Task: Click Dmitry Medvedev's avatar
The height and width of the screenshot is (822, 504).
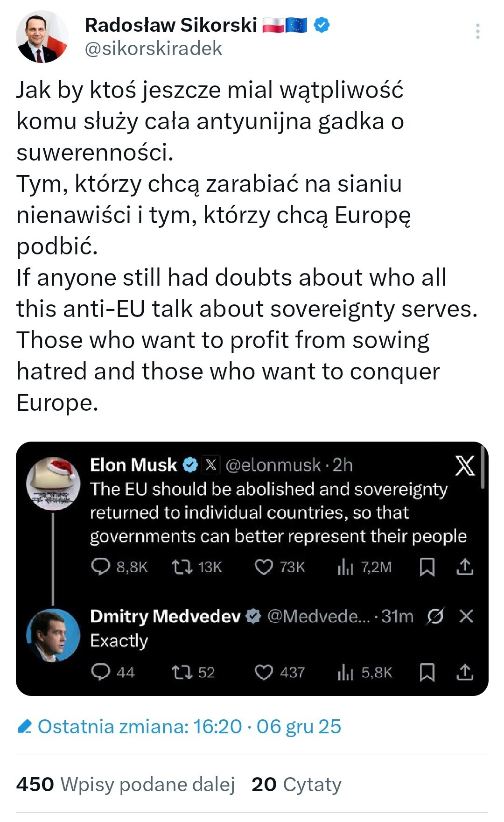Action: 53,635
